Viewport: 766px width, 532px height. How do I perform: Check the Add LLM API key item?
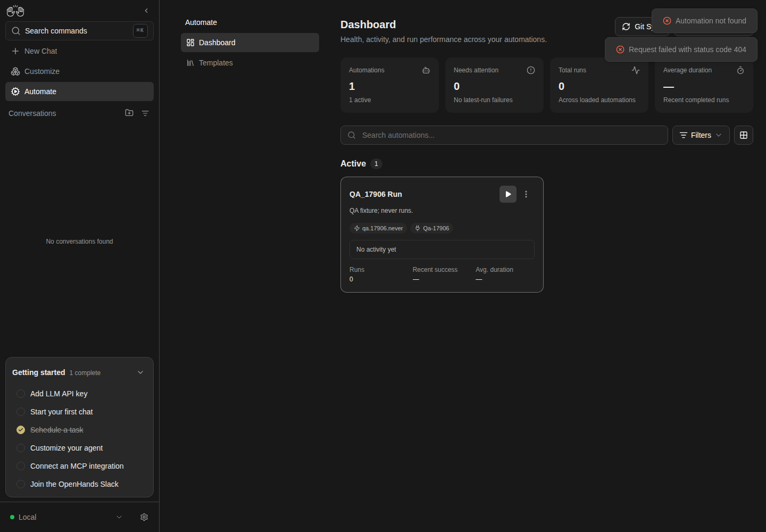click(21, 394)
